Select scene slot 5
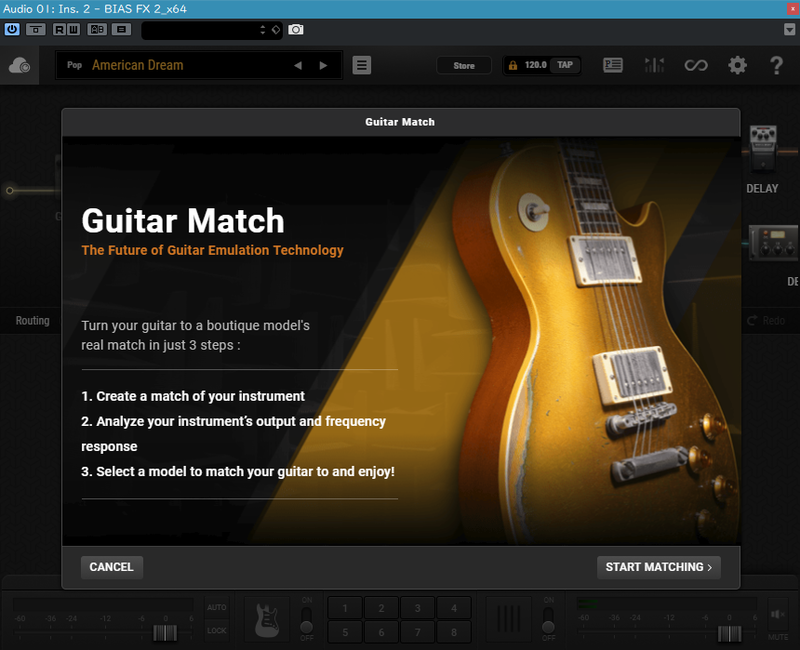This screenshot has height=650, width=800. tap(345, 632)
